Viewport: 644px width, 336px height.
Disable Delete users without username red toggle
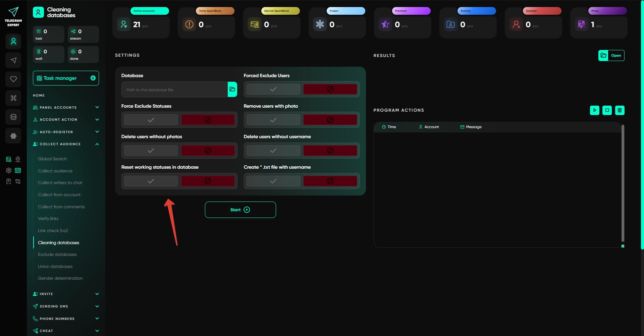click(x=330, y=151)
